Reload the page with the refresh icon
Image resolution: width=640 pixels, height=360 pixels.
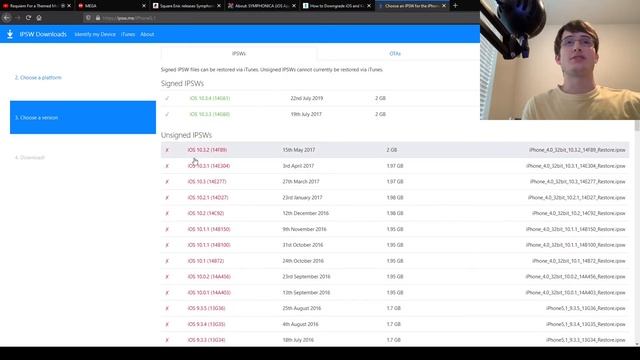(x=28, y=18)
